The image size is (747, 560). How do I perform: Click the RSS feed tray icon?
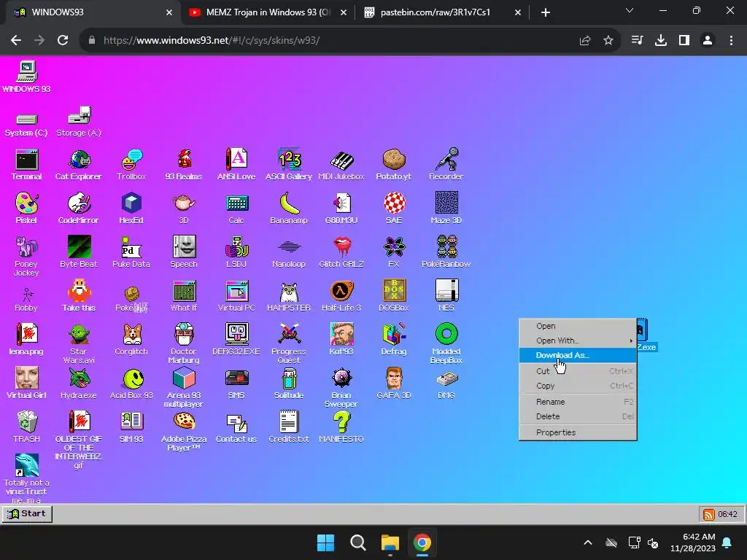709,514
